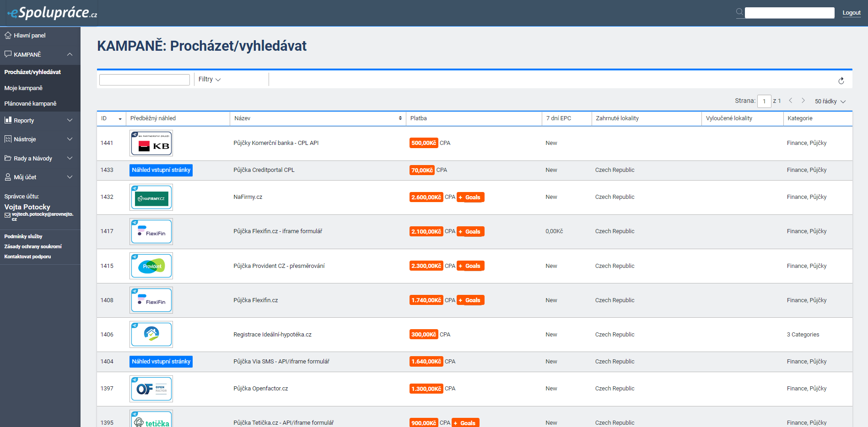
Task: Expand the Rady a Návody chevron
Action: (70, 158)
